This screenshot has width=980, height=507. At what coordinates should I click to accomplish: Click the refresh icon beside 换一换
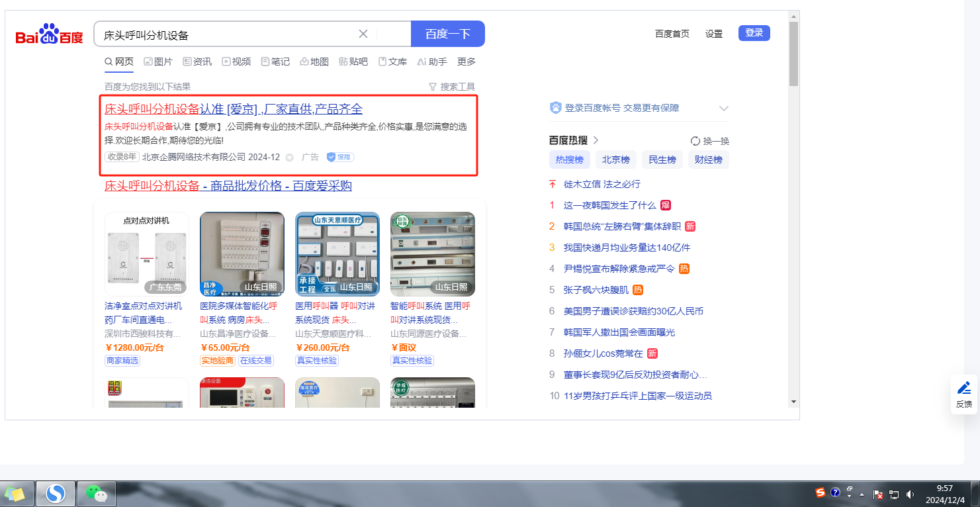(x=695, y=141)
